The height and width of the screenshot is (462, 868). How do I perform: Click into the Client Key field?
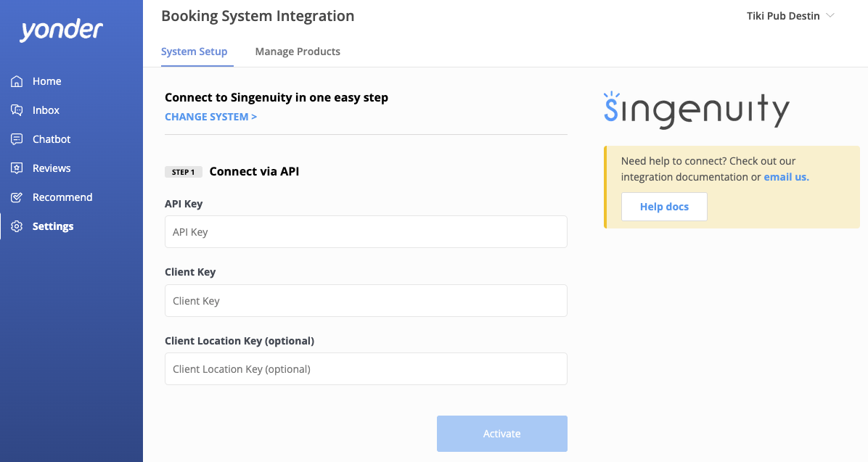366,301
